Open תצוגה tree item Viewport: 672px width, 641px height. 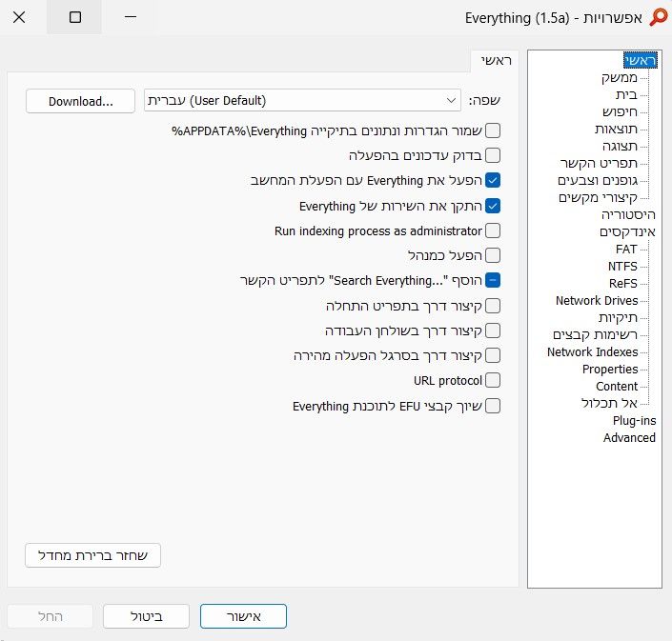[620, 146]
